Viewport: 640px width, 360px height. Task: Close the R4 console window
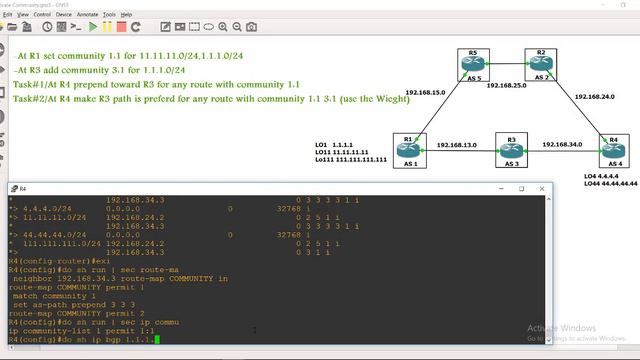click(x=542, y=189)
